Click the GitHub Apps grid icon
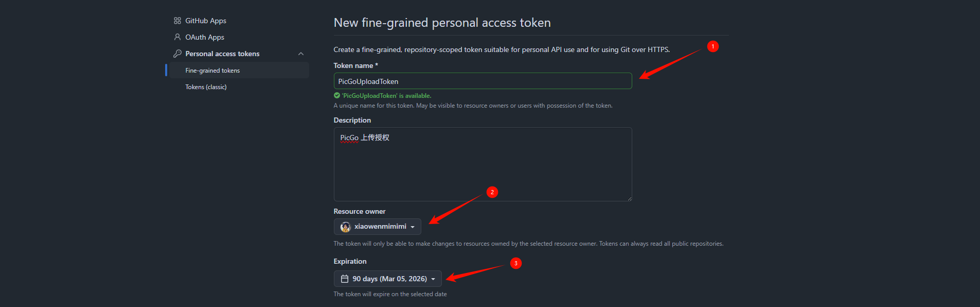This screenshot has height=307, width=980. [x=177, y=21]
